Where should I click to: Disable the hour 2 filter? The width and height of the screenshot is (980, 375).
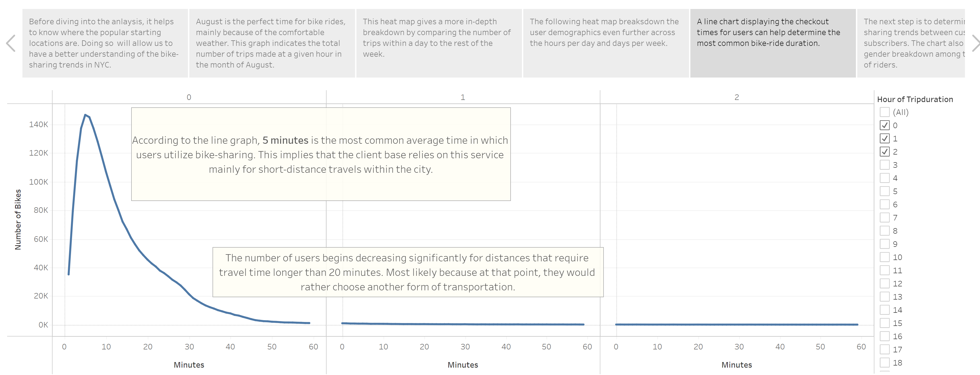(885, 151)
